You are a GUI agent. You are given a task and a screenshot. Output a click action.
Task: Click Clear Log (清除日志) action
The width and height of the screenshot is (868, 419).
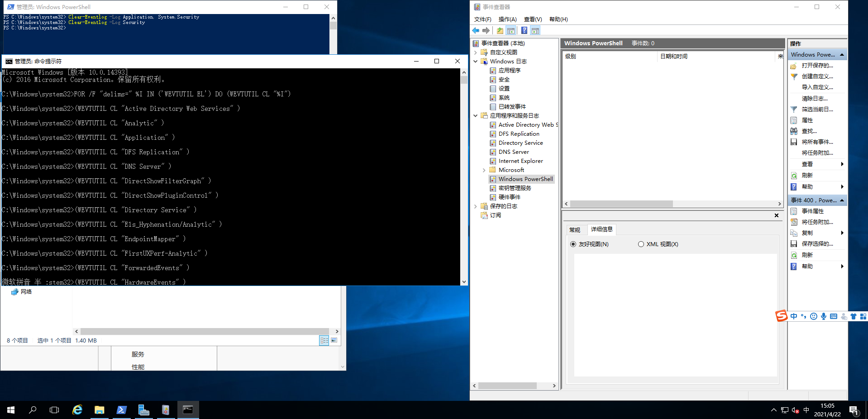[x=815, y=99]
